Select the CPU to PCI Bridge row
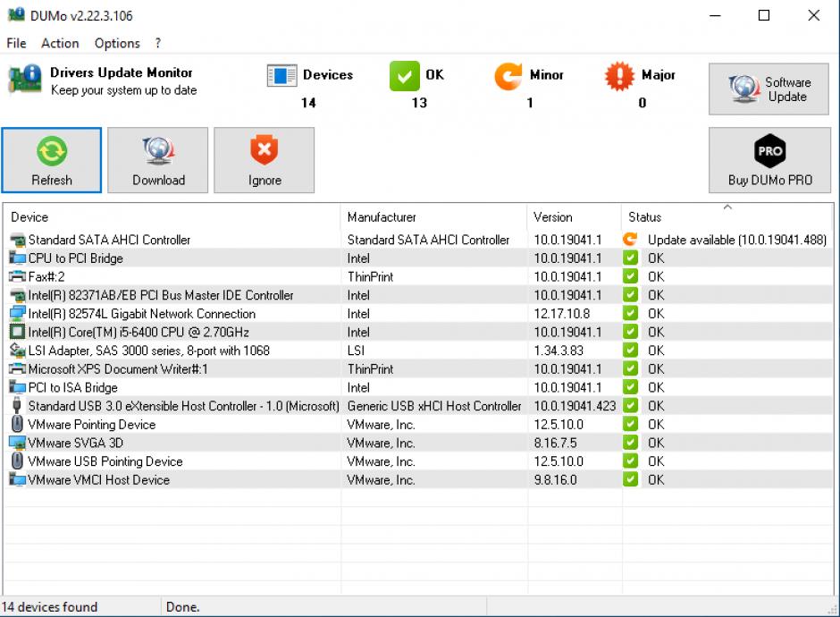 click(x=418, y=258)
